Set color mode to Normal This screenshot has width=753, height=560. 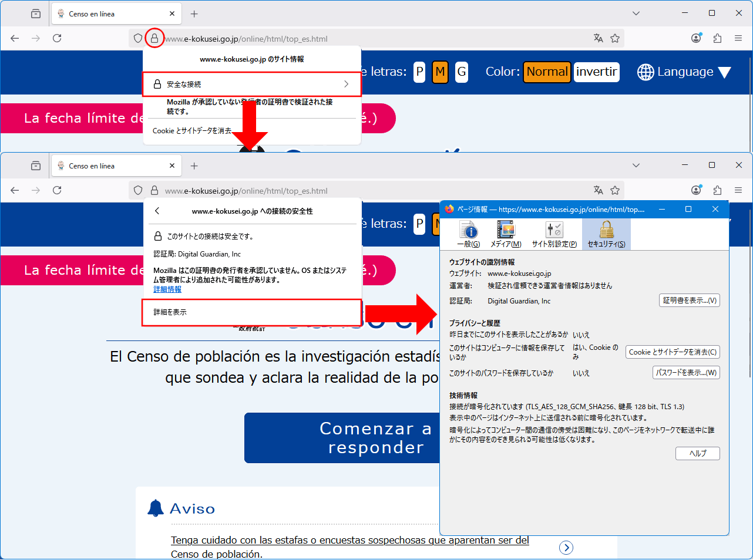(547, 72)
